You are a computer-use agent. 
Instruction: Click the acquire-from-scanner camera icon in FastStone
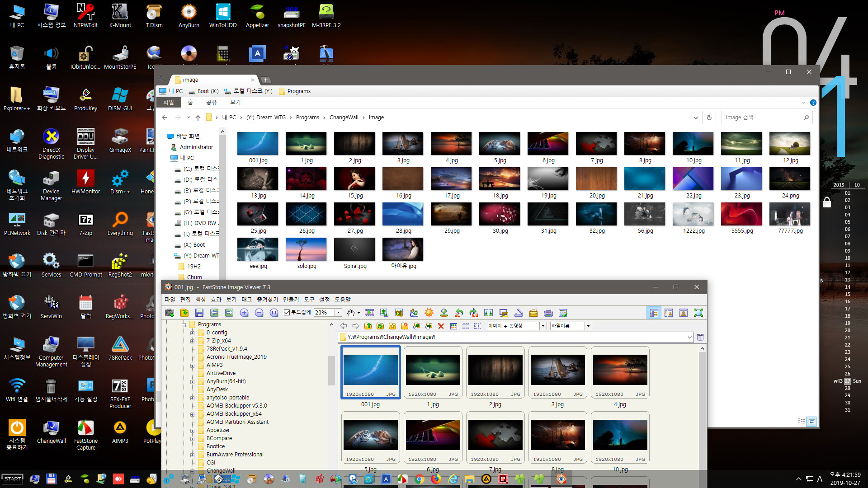170,313
